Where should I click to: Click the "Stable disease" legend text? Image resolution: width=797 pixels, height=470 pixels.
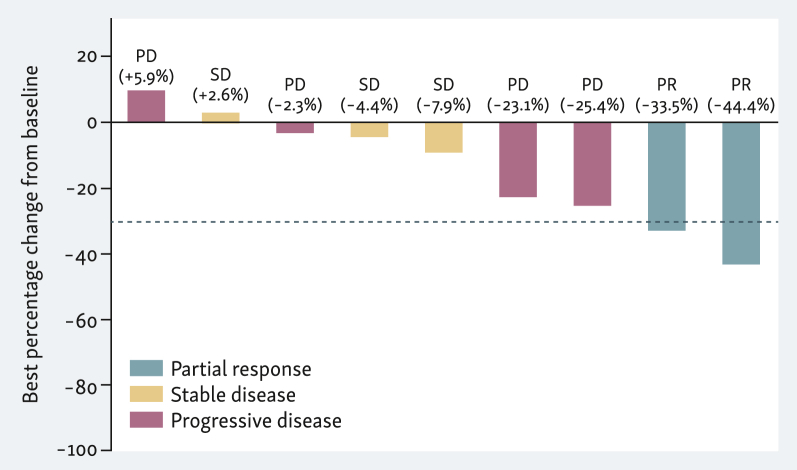click(233, 394)
